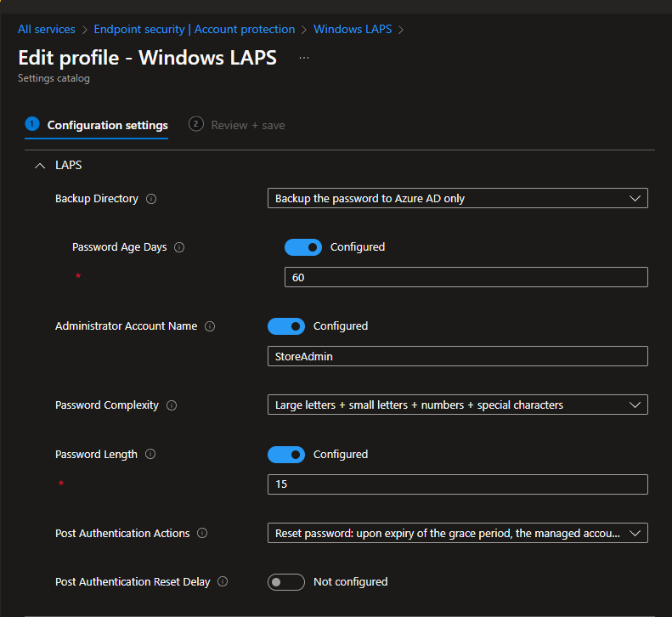Screen dimensions: 672x617
Task: Go to Endpoint security | Account protection breadcrumb
Action: pos(195,29)
